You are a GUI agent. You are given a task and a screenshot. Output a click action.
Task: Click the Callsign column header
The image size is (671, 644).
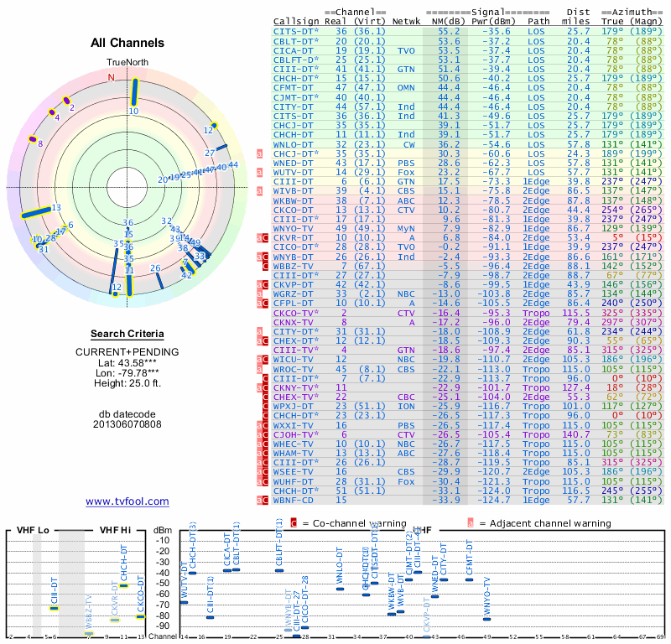tap(296, 22)
